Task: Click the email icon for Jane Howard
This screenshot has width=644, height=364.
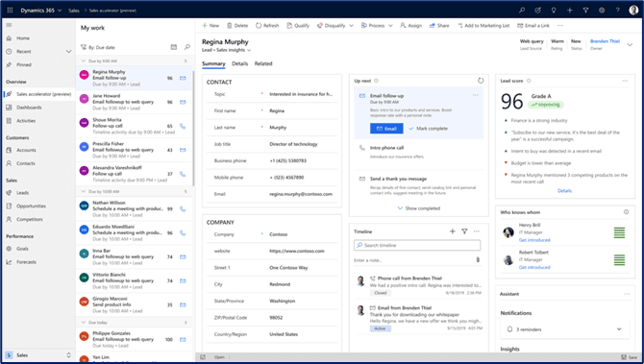Action: [183, 102]
